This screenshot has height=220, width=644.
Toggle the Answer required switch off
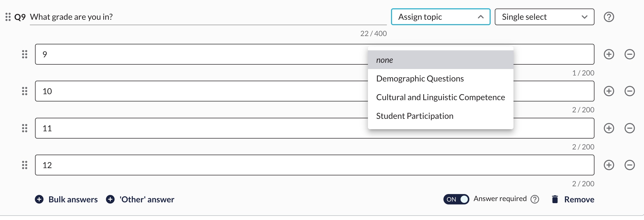pos(456,199)
